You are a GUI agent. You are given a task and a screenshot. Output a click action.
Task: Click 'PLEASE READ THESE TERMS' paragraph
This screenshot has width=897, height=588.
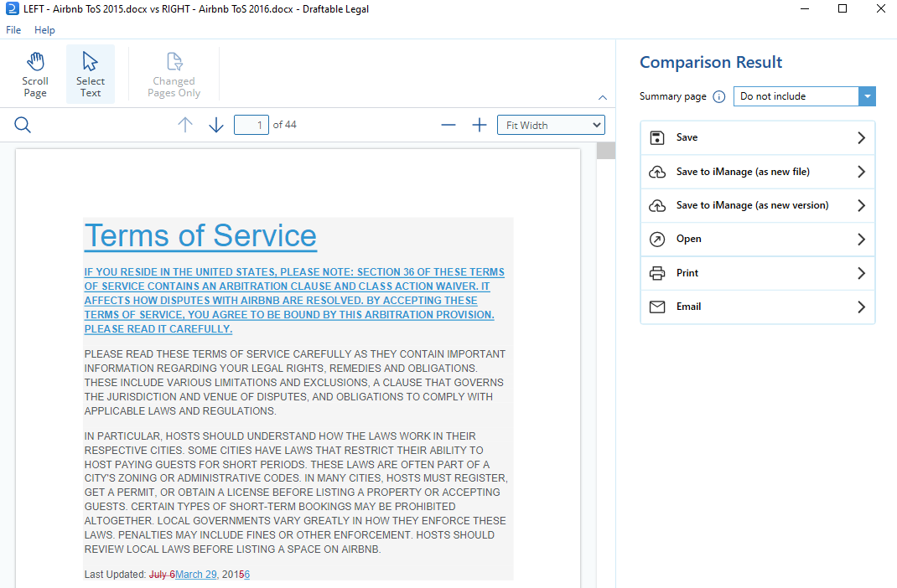[x=294, y=382]
